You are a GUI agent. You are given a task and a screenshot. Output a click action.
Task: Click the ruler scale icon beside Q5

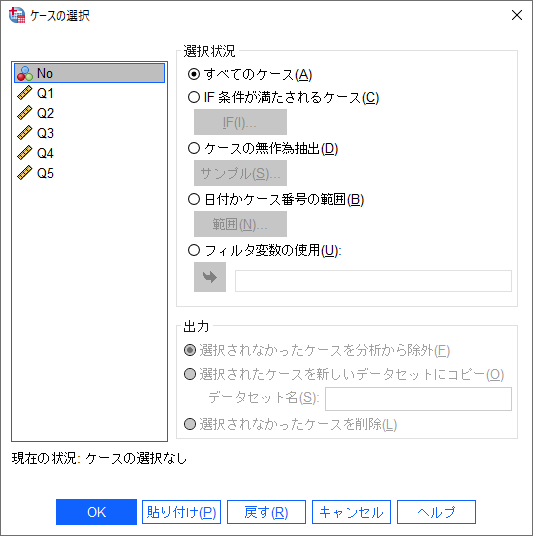(x=25, y=173)
